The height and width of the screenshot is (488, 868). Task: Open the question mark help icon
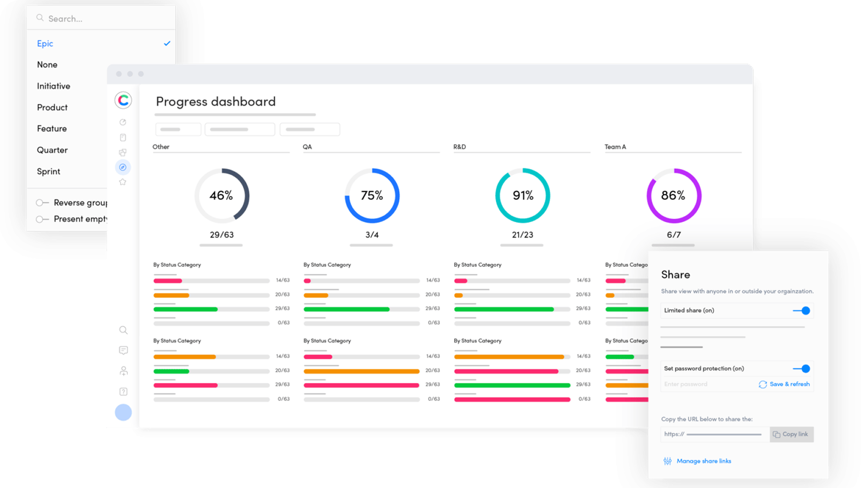coord(123,392)
